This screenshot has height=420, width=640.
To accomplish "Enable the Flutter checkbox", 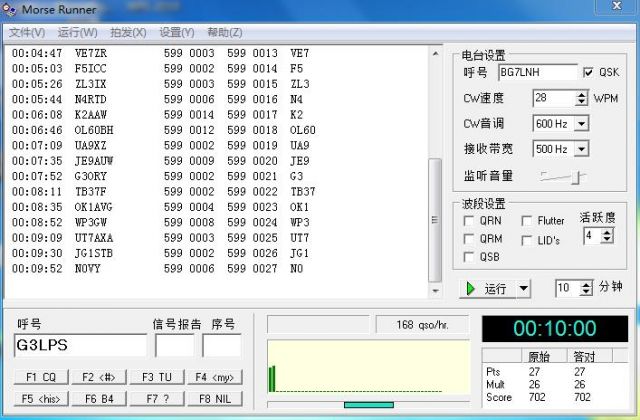I will [x=527, y=221].
